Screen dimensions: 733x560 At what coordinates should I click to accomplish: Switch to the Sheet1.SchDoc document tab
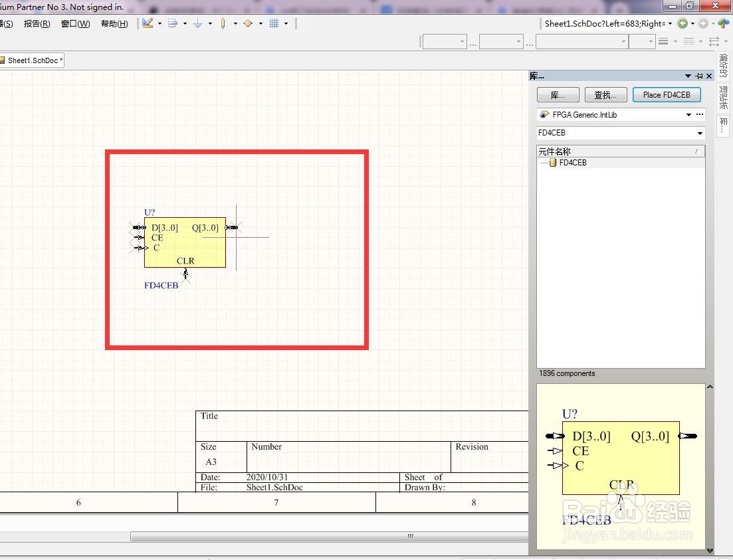point(32,60)
